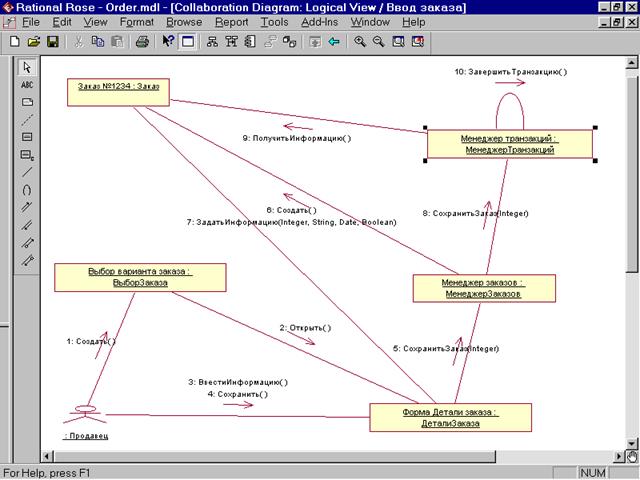The height and width of the screenshot is (480, 640).
Task: Click the Fit In Window icon
Action: tap(398, 42)
